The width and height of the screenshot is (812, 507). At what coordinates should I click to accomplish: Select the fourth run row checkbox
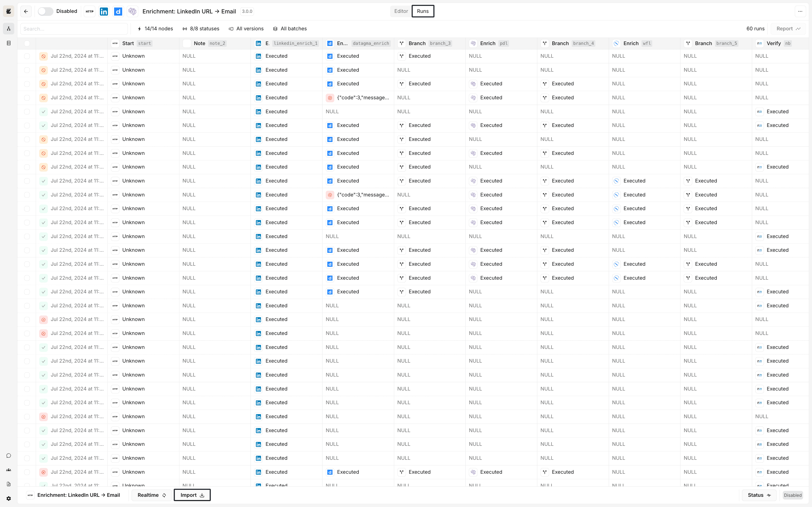click(27, 98)
